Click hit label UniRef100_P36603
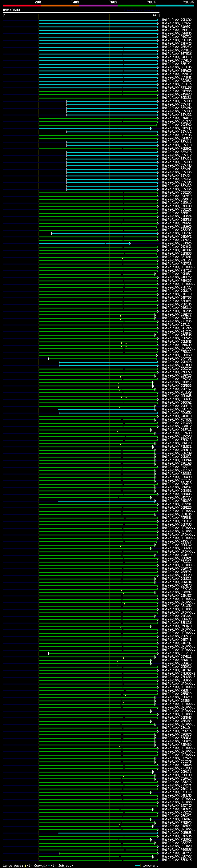Screen dimensions: 197x868 pos(176,548)
